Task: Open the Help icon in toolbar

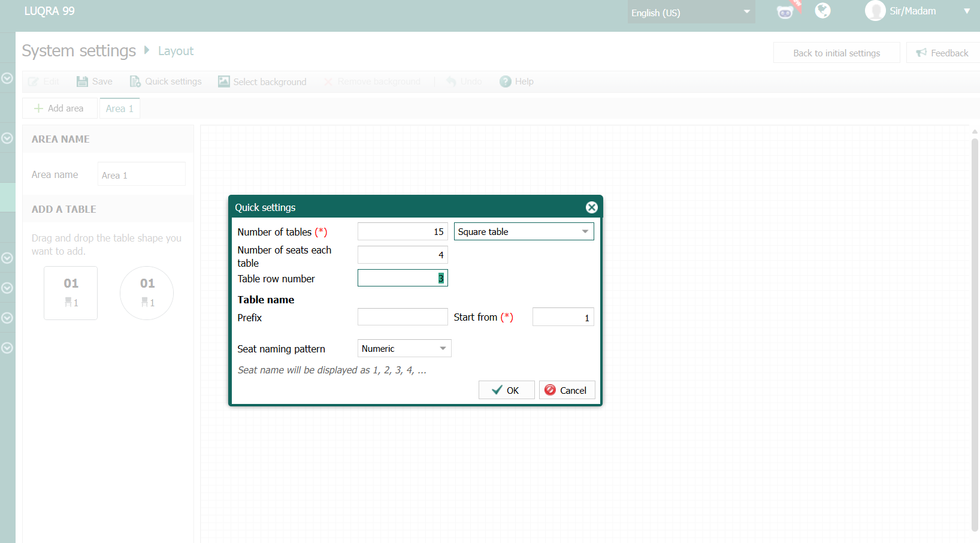Action: point(506,82)
